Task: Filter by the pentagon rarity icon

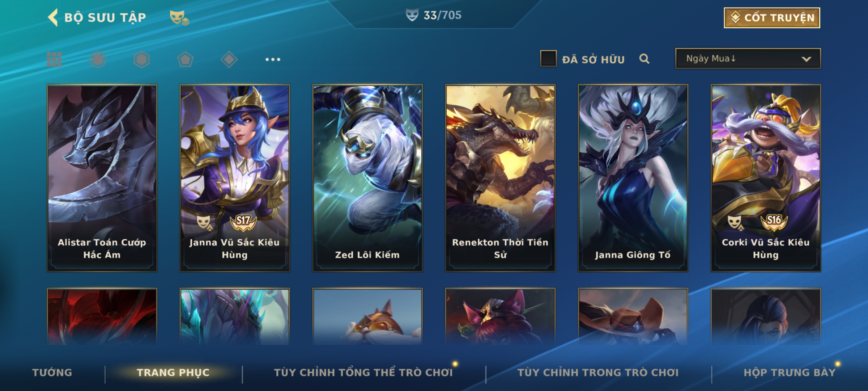Action: pos(185,59)
